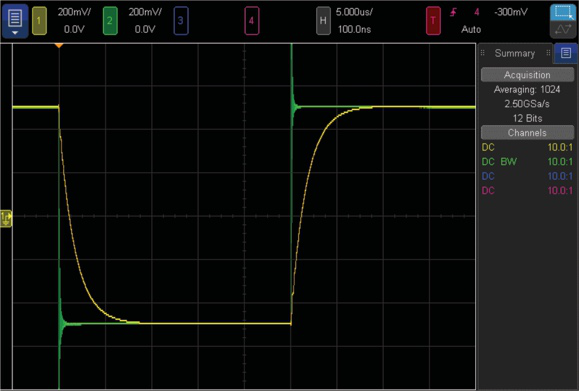Click the orange trigger time marker

point(59,45)
